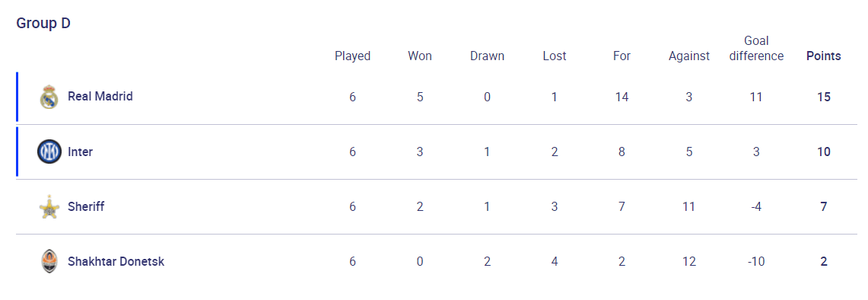This screenshot has height=300, width=868.
Task: Click Shakhtar Donetsk's -10 goal difference
Action: 756,262
